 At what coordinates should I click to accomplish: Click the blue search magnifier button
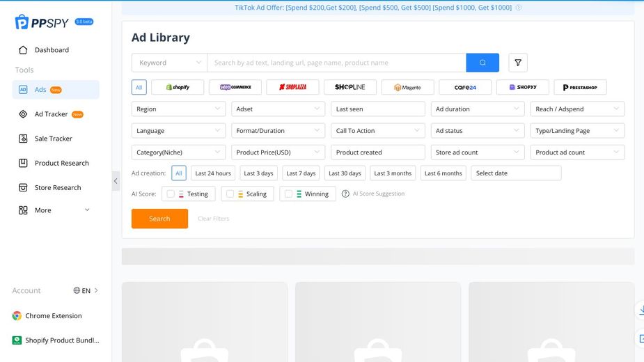(482, 63)
